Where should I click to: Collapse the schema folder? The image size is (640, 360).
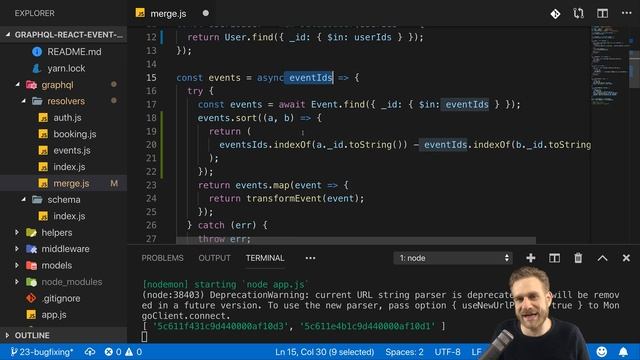tap(23, 200)
